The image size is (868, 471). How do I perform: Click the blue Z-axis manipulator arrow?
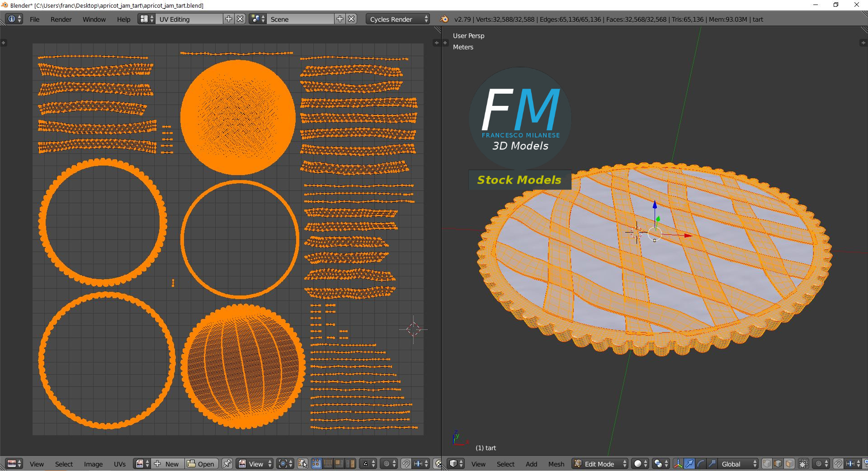(655, 206)
